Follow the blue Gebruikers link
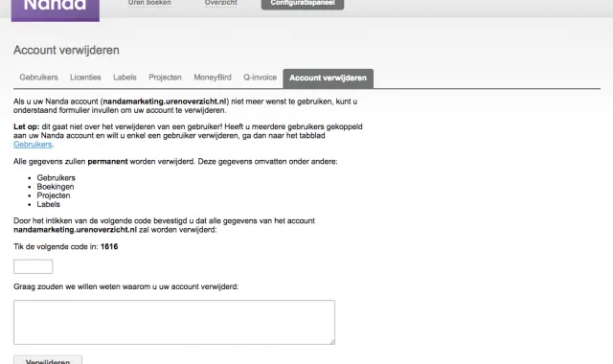 (33, 145)
